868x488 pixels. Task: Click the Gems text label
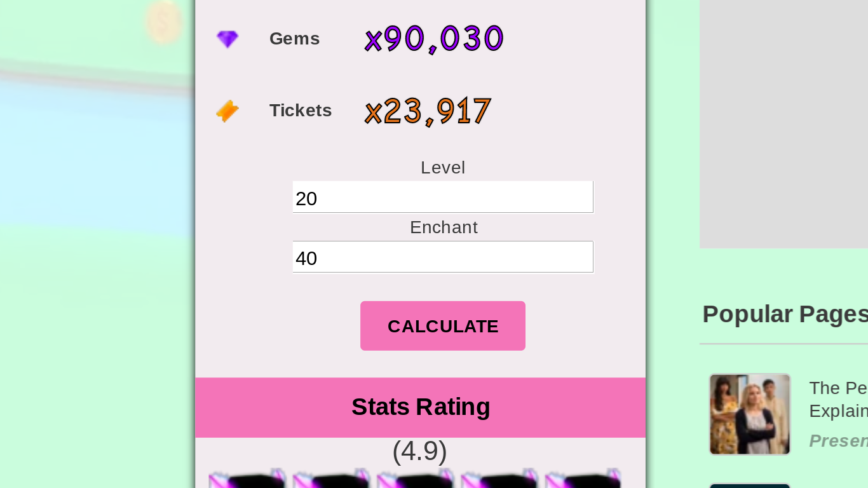294,39
